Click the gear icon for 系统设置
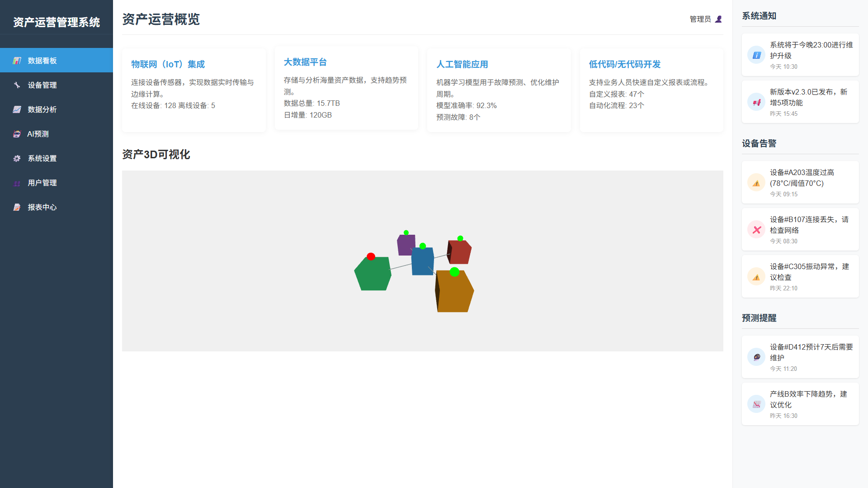868x488 pixels. (x=17, y=158)
